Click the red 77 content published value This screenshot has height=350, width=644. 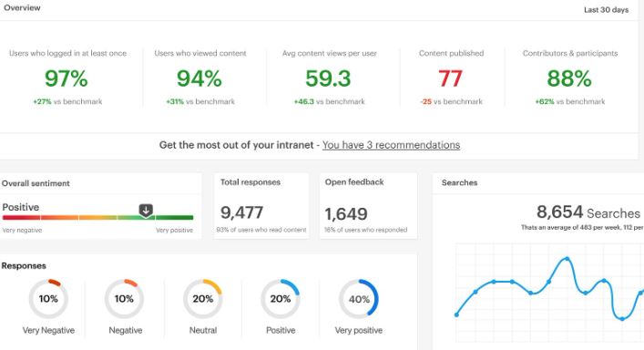pos(451,78)
